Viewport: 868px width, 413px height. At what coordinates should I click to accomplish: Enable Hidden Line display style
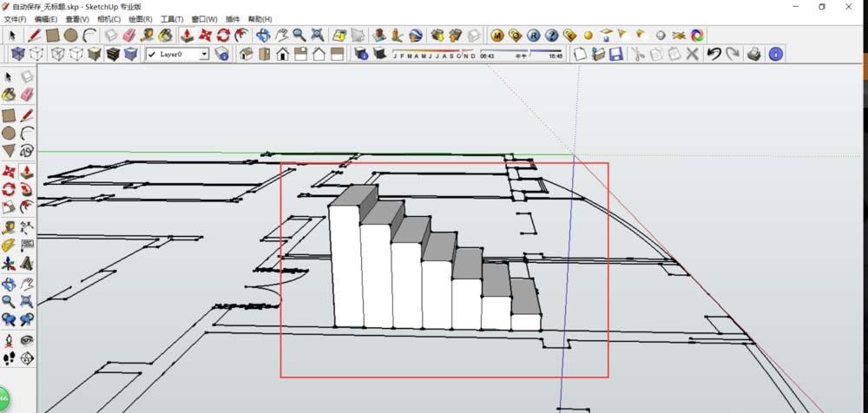[x=76, y=54]
